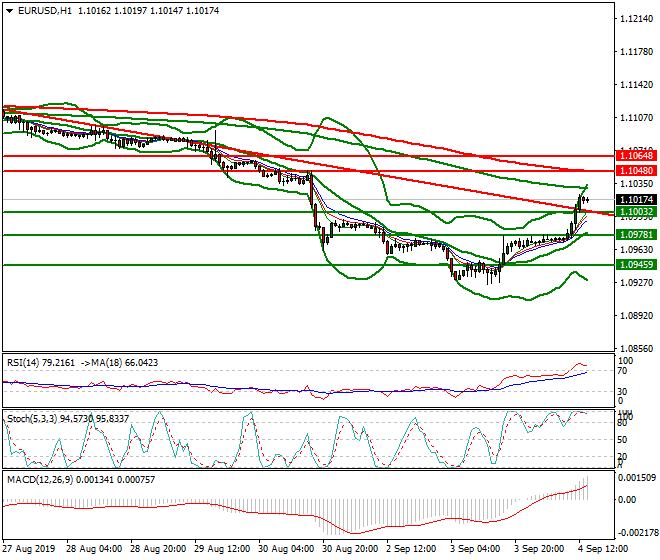Select the 1.12140 price axis value
660x560 pixels.
tap(637, 19)
